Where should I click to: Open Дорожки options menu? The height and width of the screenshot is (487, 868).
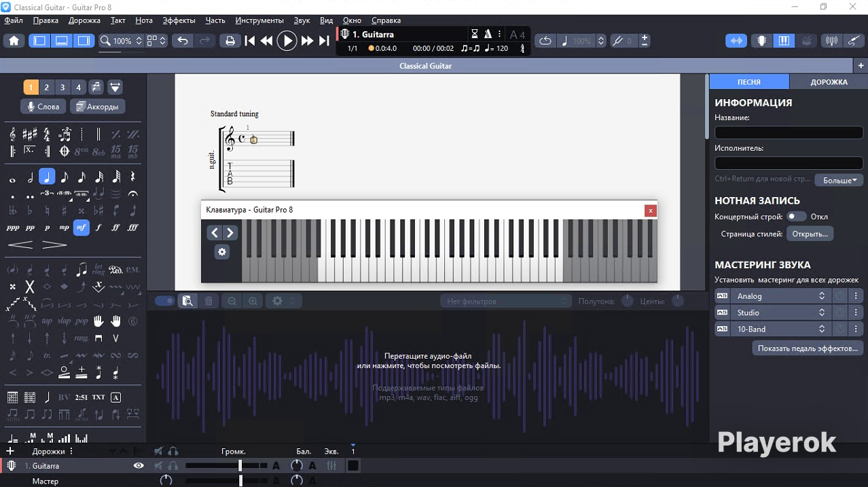point(71,451)
